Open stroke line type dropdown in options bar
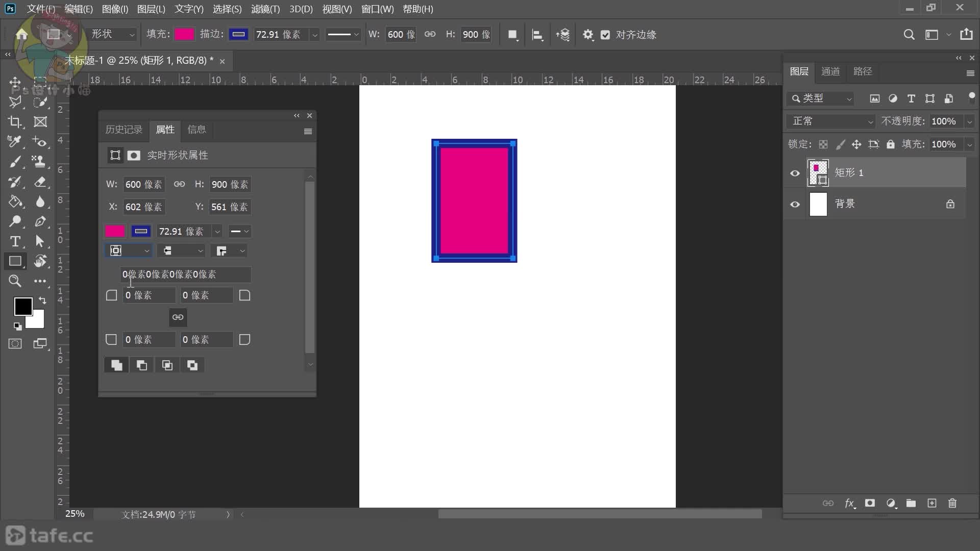 click(343, 34)
